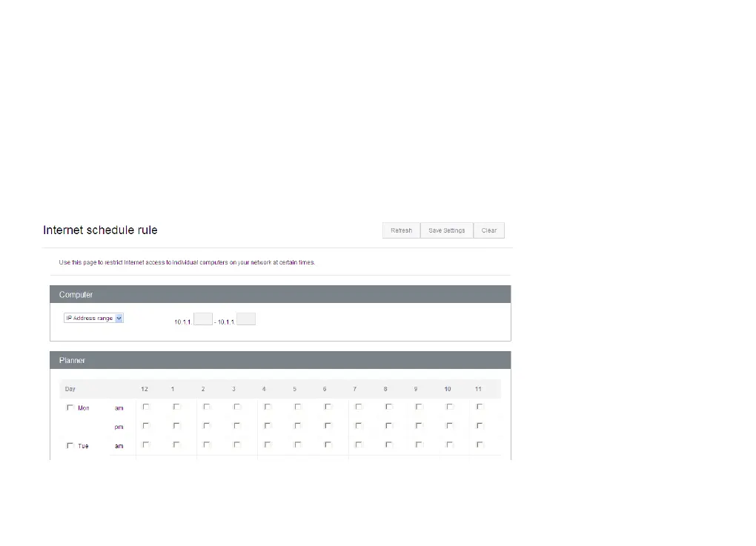
Task: Check Mon am 7 o'clock box
Action: click(359, 407)
